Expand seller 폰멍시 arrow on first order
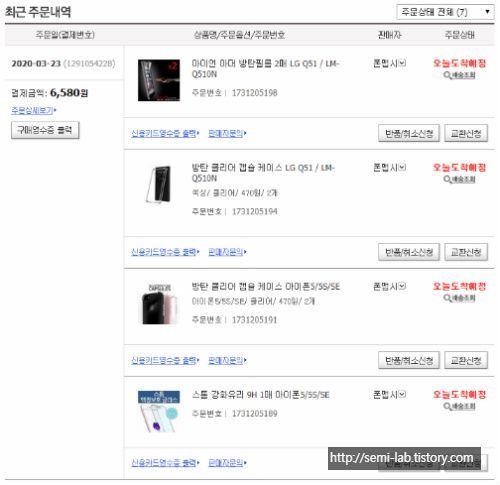This screenshot has height=485, width=500. coord(402,63)
